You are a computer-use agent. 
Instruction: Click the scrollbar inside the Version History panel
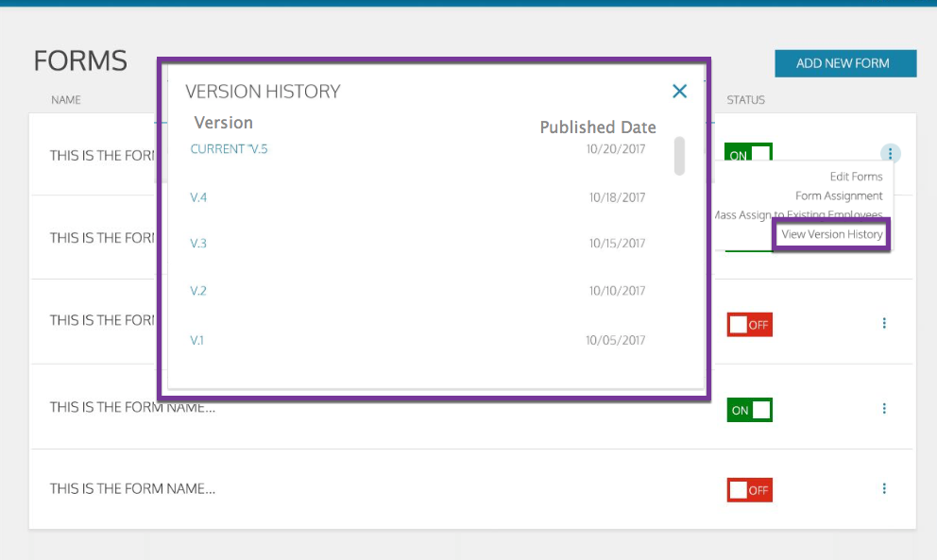pos(679,157)
